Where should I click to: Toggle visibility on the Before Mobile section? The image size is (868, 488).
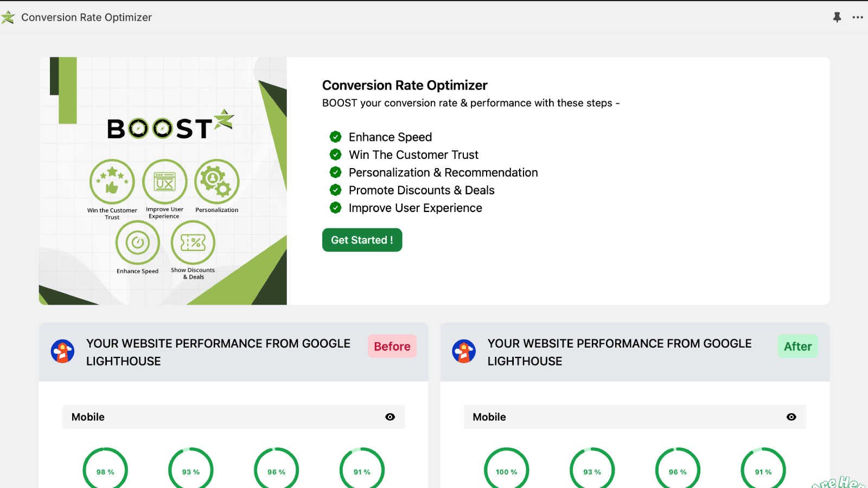pos(390,416)
